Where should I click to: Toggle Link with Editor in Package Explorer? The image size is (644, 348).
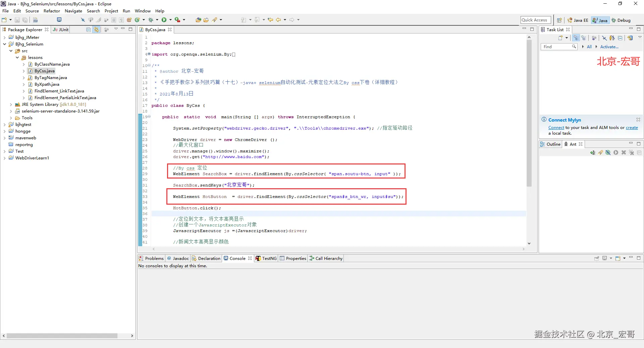(96, 29)
